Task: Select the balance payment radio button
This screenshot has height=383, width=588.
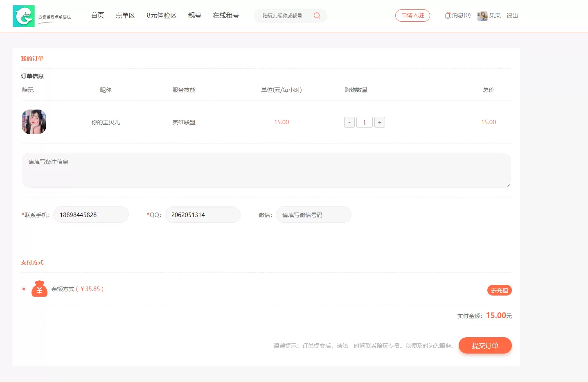Action: pyautogui.click(x=24, y=289)
